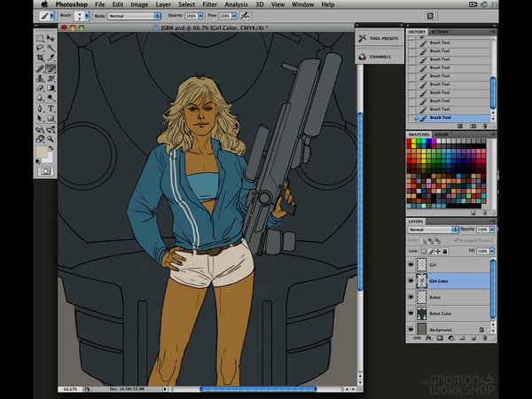
Task: Open the Layer menu
Action: pos(163,4)
